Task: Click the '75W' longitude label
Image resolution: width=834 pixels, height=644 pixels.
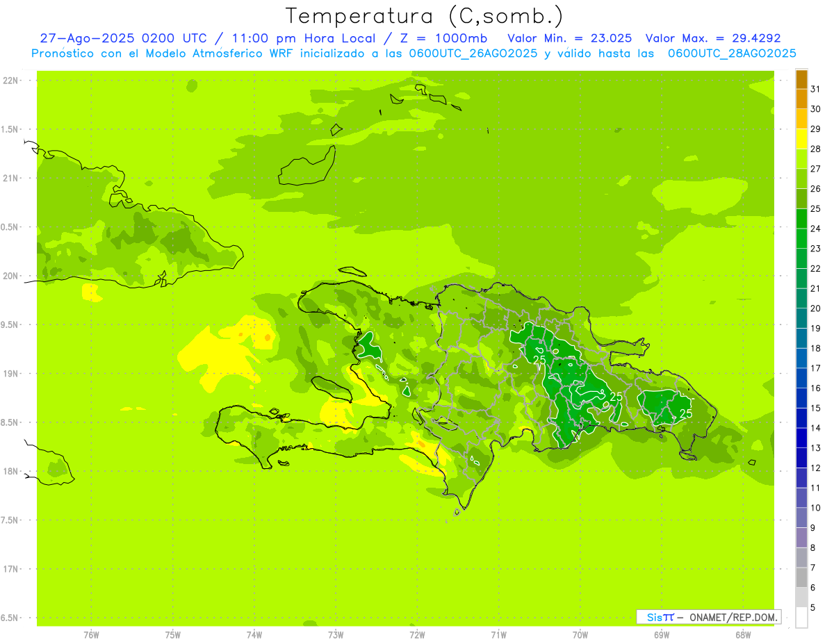Action: [x=172, y=634]
